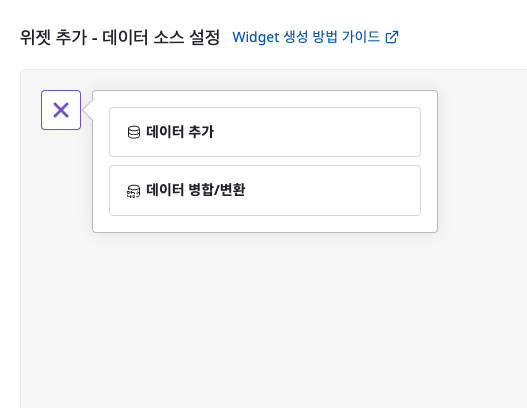Click the database cylinder icon beside 데이터 추가
This screenshot has width=527, height=408.
tap(134, 132)
